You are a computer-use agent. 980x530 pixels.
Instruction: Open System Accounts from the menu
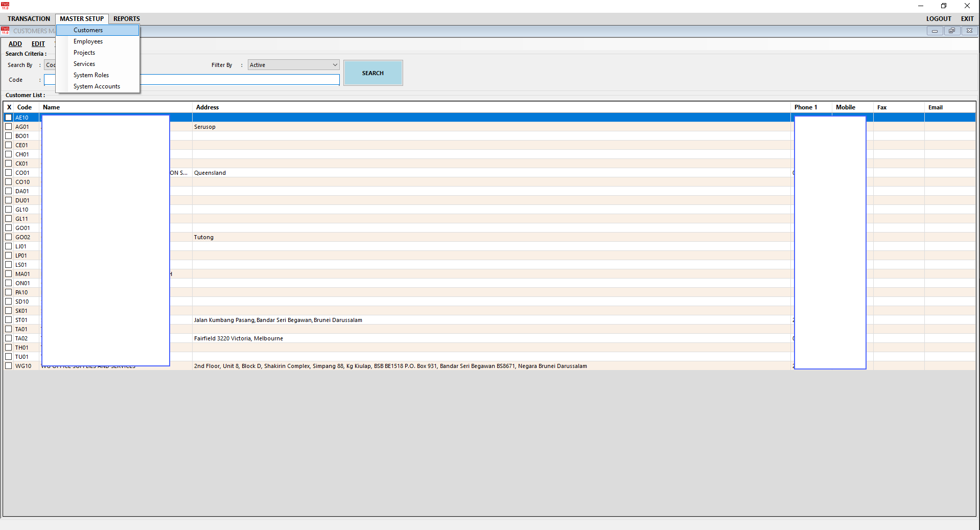click(x=98, y=86)
